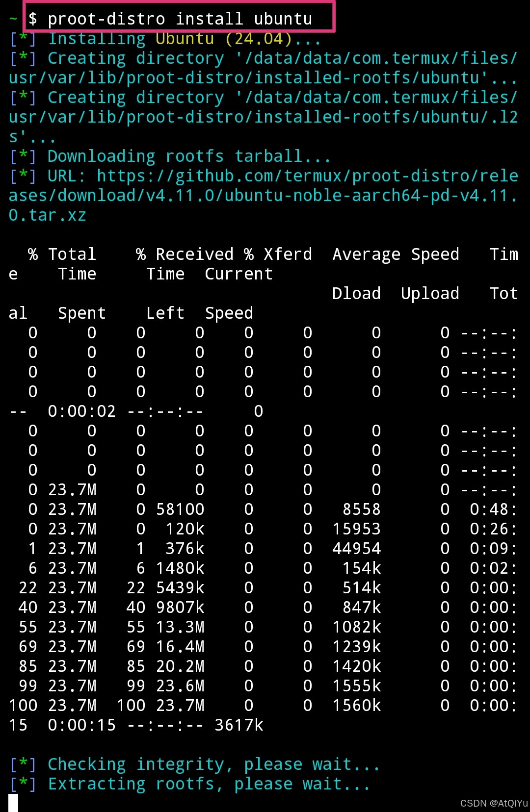Image resolution: width=530 pixels, height=812 pixels.
Task: Click the 'Average Speed' header text
Action: tap(396, 254)
